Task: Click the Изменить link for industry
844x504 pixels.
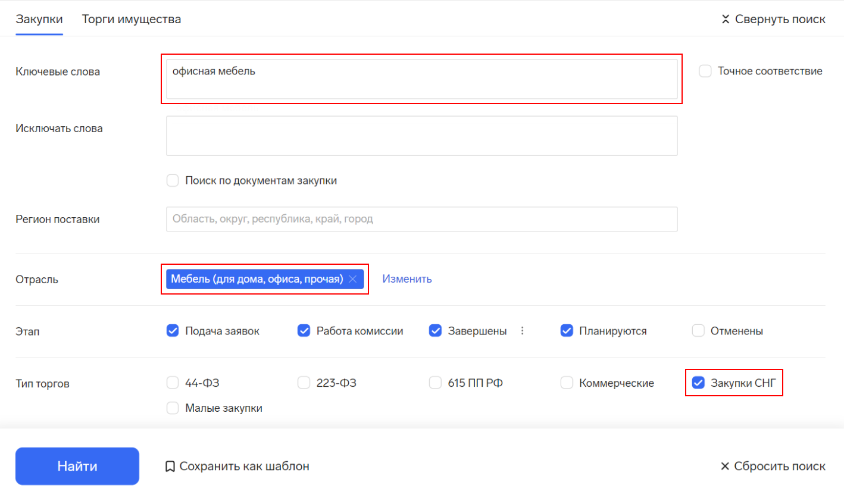Action: (407, 279)
